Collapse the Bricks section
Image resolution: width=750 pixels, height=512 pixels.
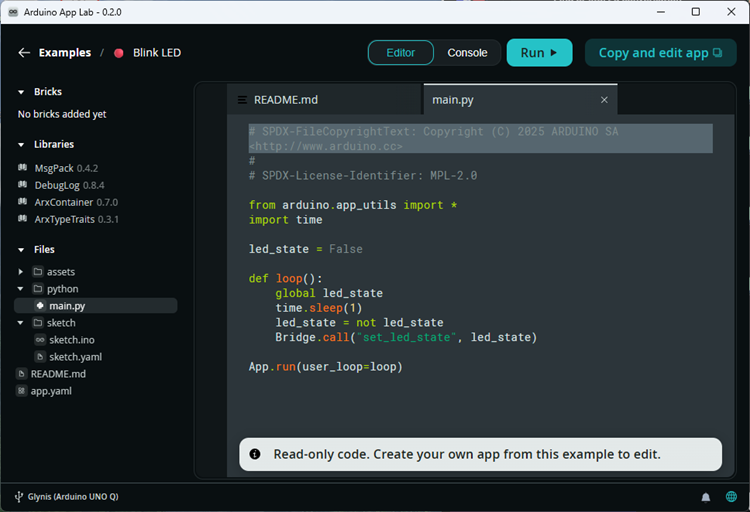(x=22, y=92)
